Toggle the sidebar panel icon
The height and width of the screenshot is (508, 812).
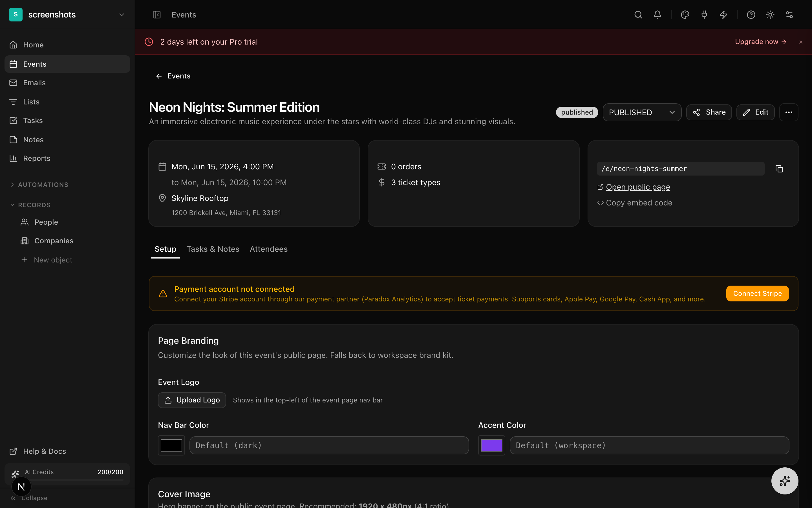click(157, 14)
